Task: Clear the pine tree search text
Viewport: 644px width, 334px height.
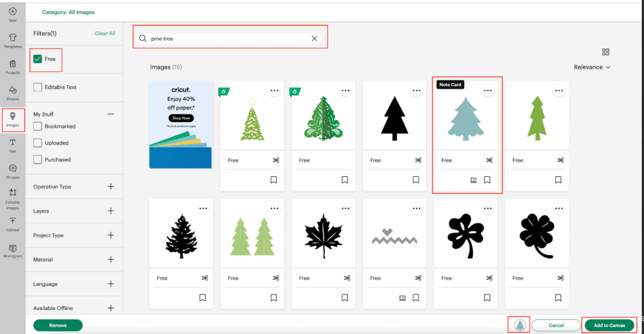Action: (314, 38)
